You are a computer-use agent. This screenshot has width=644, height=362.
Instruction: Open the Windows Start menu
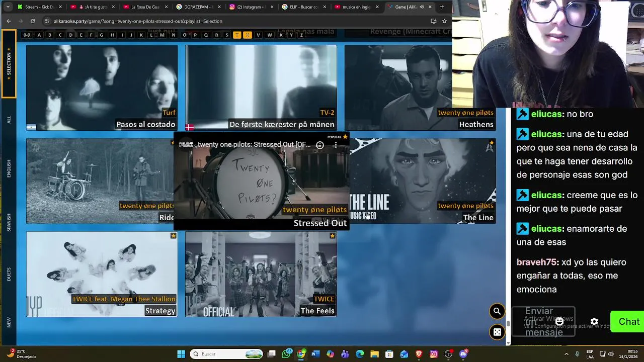point(181,354)
